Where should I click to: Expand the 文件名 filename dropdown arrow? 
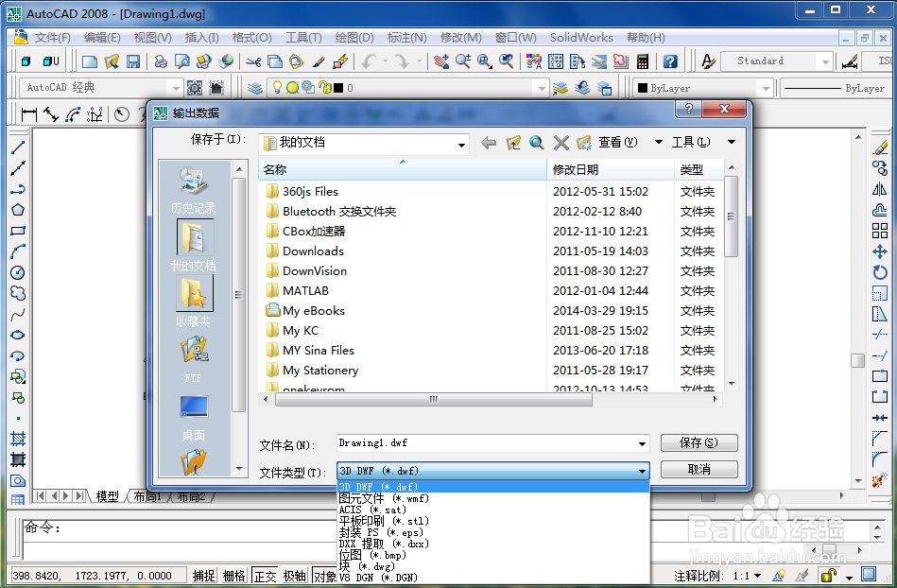642,443
